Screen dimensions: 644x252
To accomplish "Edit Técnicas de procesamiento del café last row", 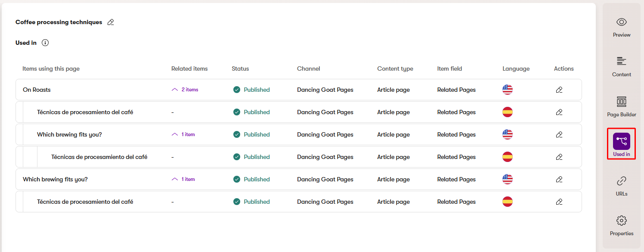I will click(559, 202).
